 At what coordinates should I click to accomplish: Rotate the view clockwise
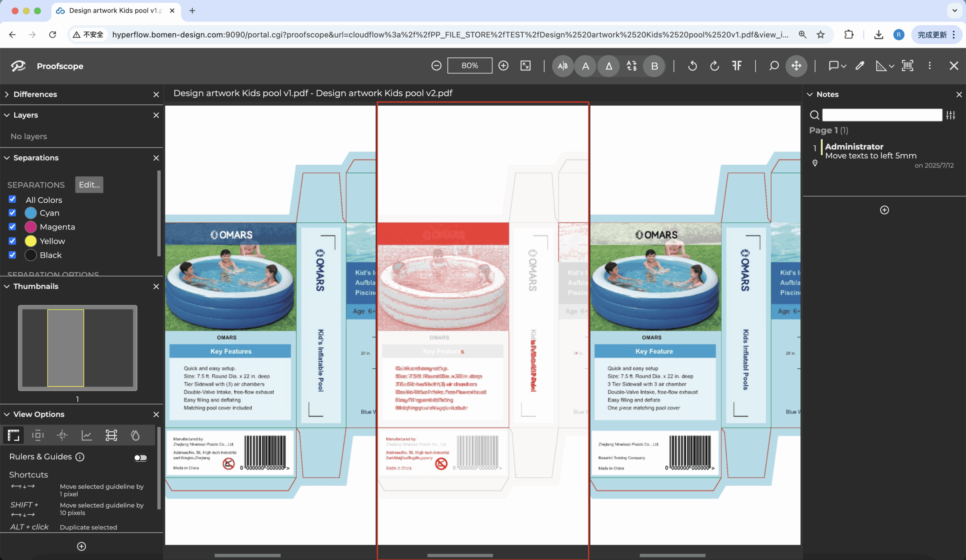715,66
